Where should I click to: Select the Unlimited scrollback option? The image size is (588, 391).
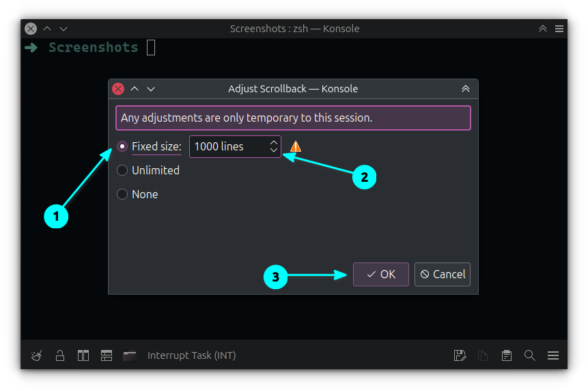122,170
